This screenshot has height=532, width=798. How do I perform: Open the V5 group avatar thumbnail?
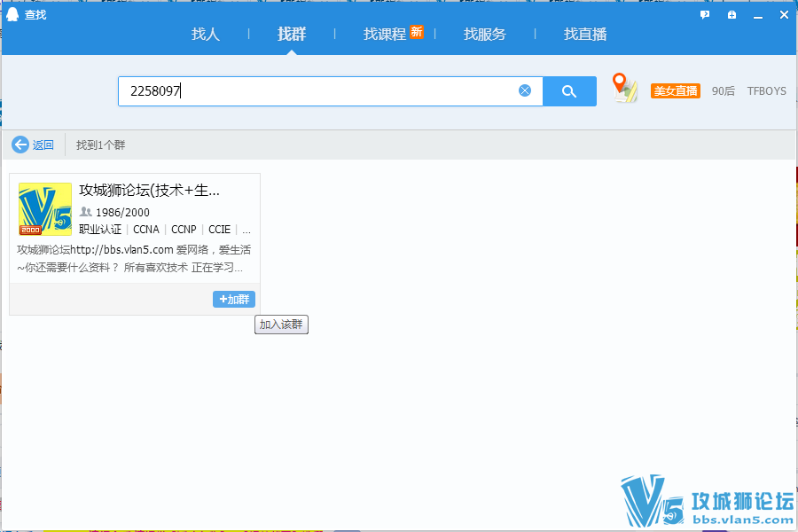click(45, 209)
